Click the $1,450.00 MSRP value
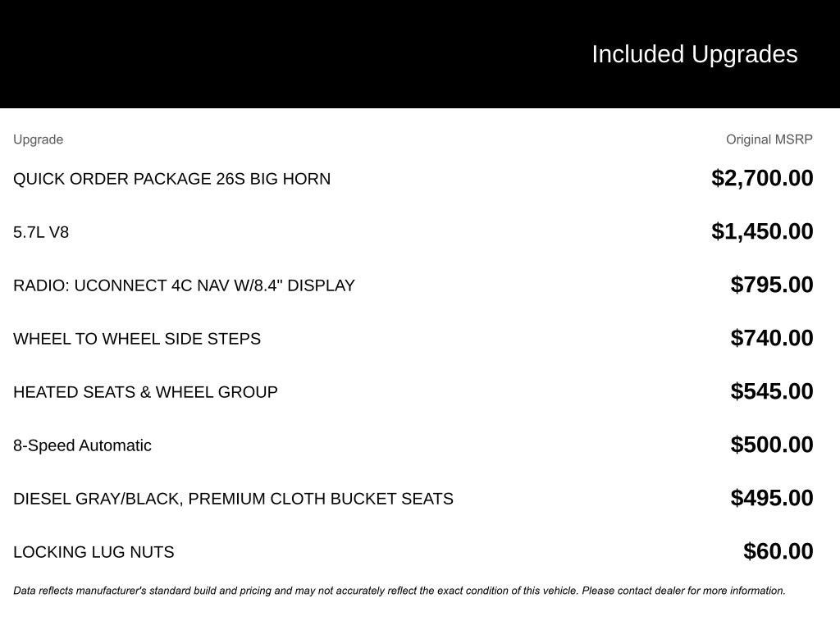 762,231
